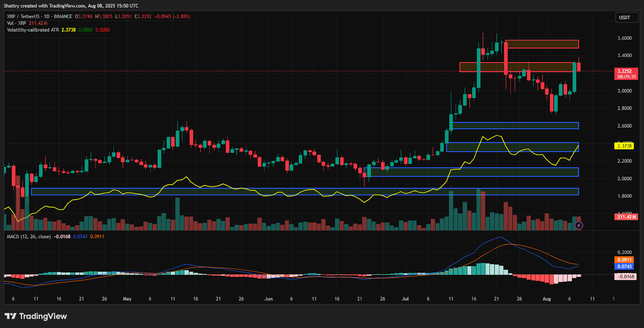The image size is (644, 328).
Task: Select the MACD (12, 26, close) legend
Action: coord(29,236)
